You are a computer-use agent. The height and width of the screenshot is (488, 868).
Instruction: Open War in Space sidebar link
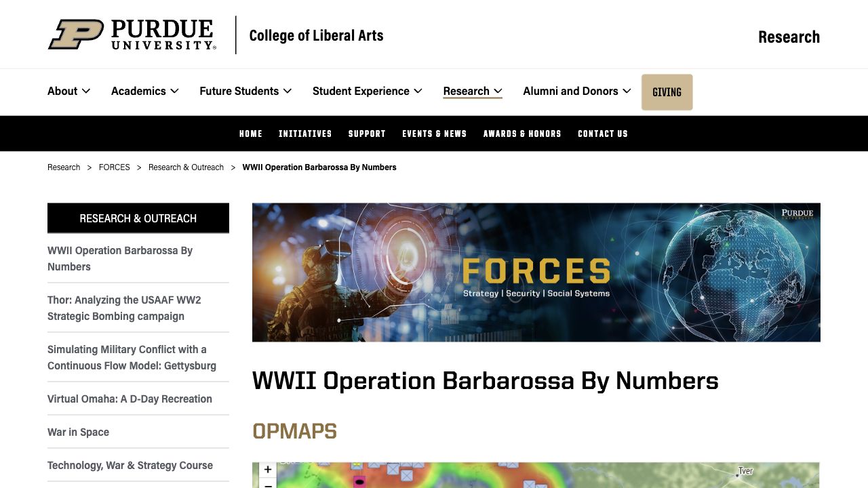78,432
